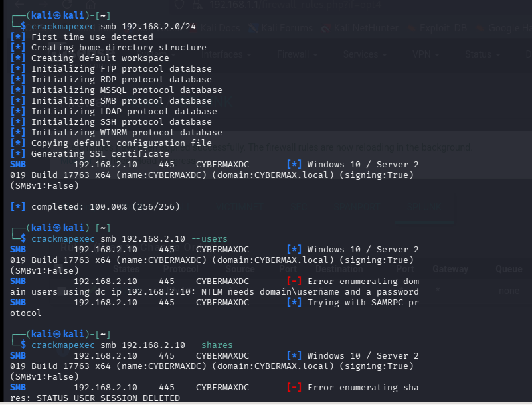
Task: Open the Kali NetHunter bookmark
Action: tap(365, 28)
